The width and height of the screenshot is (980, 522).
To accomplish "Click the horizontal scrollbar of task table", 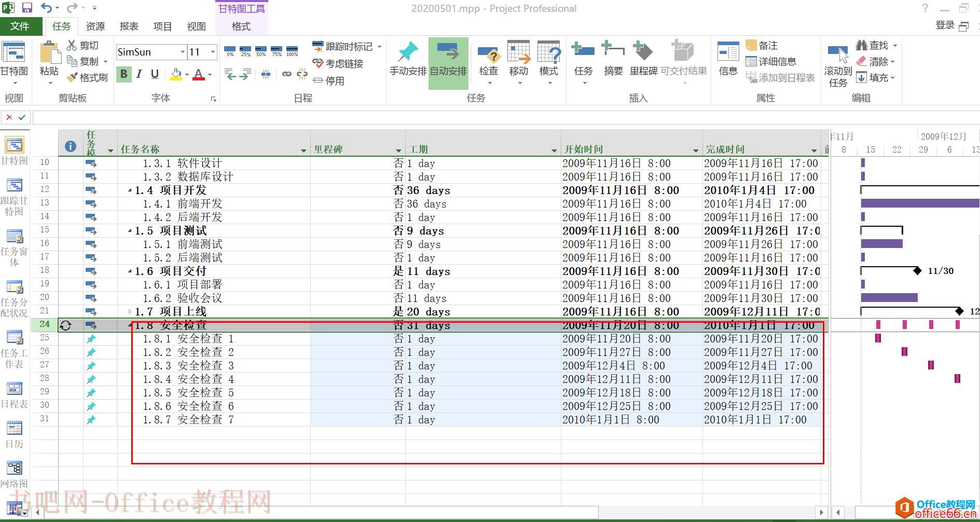I will click(321, 512).
